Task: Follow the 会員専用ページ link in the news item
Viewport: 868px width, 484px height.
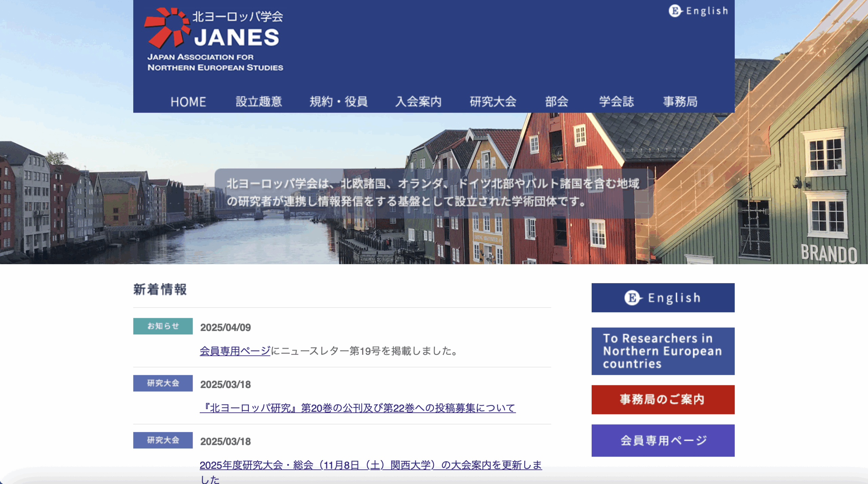Action: 235,351
